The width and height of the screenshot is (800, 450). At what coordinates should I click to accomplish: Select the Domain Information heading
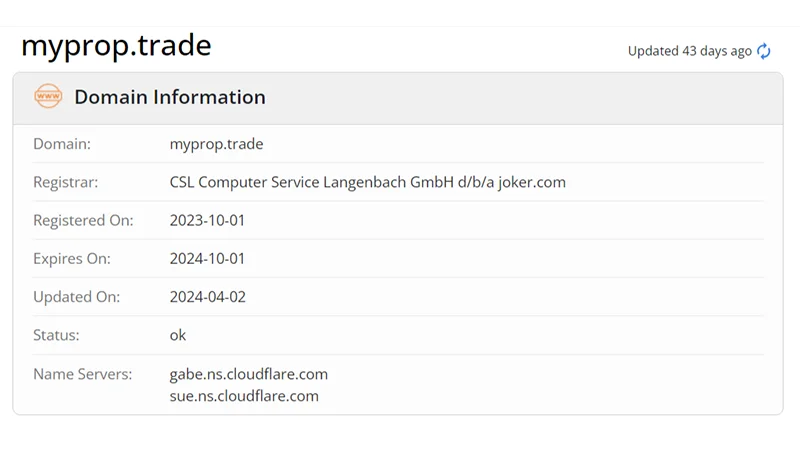pos(170,97)
